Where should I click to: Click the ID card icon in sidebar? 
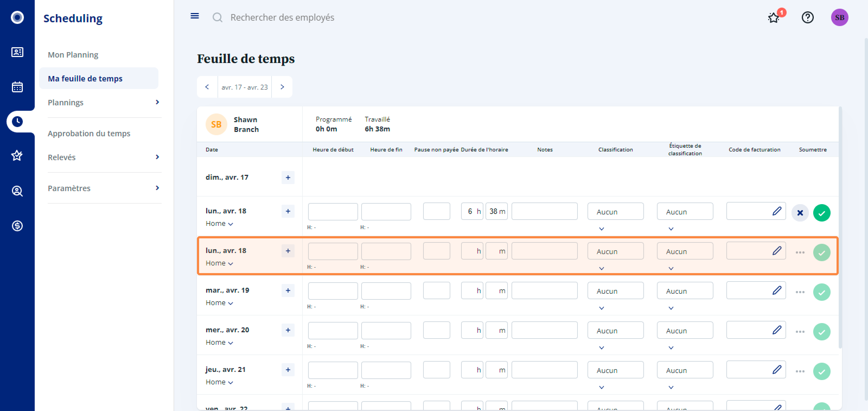click(x=17, y=52)
